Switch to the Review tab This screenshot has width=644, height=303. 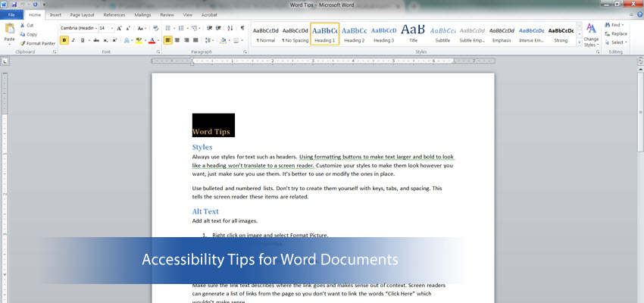click(x=167, y=15)
